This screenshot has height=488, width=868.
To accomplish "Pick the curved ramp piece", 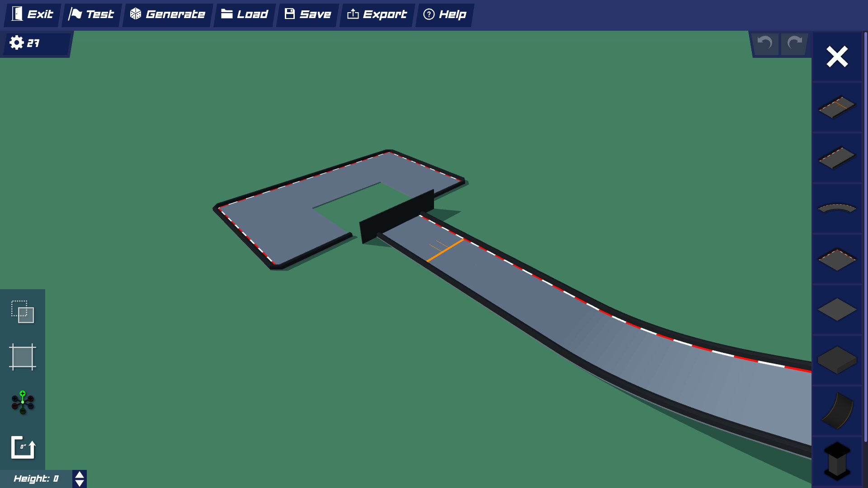I will [x=837, y=410].
